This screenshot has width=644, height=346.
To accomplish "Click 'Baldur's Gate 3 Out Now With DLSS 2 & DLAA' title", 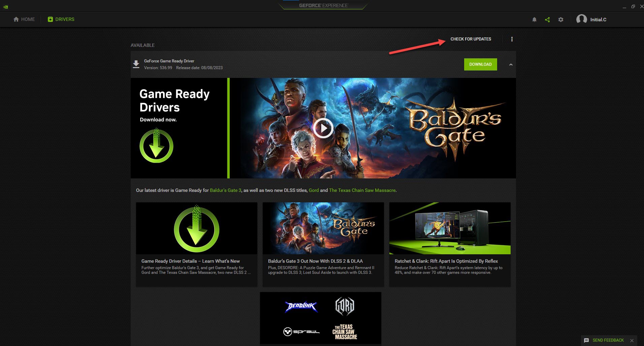I will (315, 261).
